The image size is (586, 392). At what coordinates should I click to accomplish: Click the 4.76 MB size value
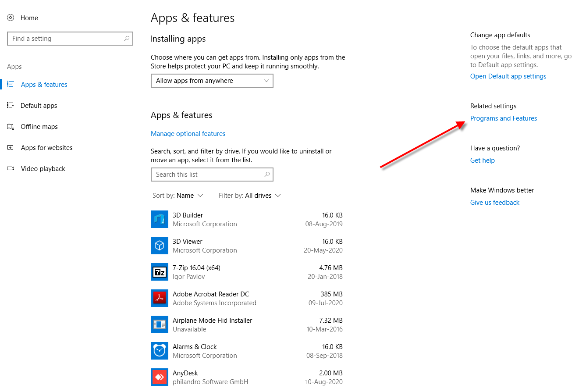(331, 268)
